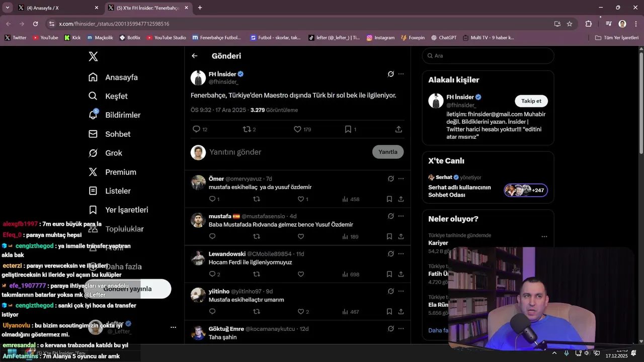Open more menu on mustafa's reply
The width and height of the screenshot is (644, 362).
click(x=401, y=216)
